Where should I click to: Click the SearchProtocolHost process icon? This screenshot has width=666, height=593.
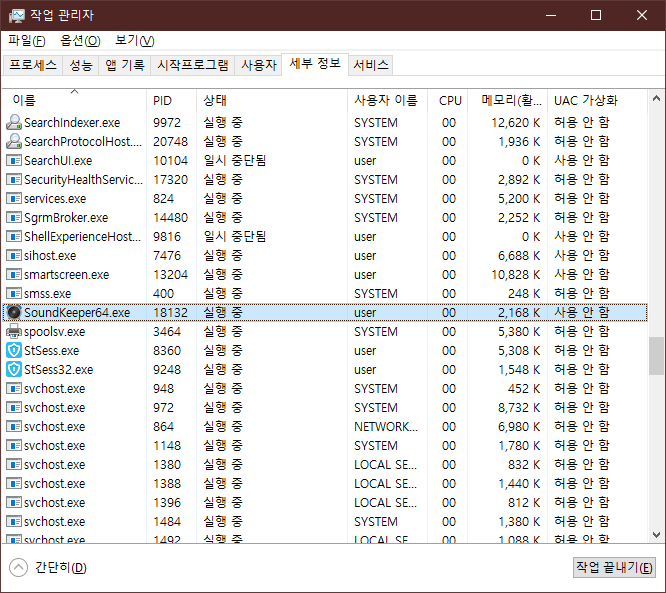(x=14, y=141)
